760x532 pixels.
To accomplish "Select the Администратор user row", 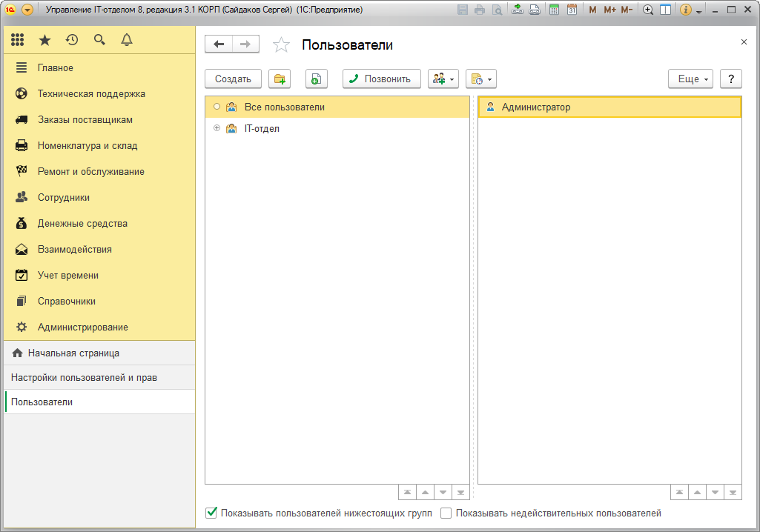I will (609, 107).
